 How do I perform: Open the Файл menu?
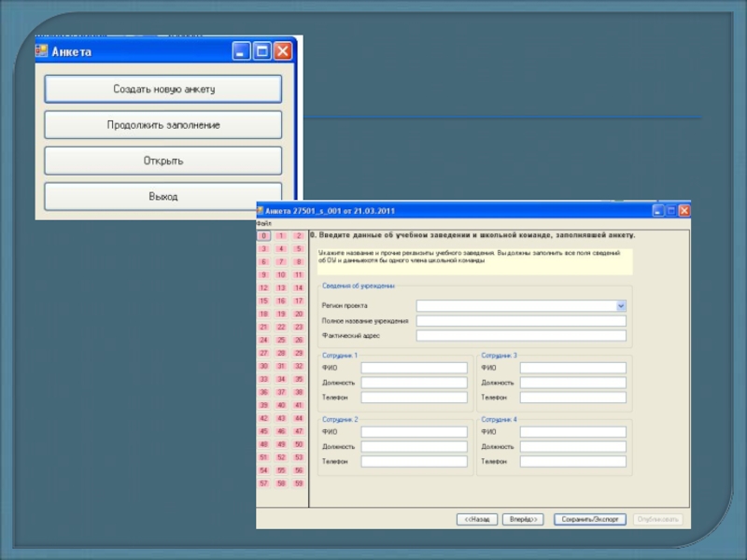click(262, 224)
